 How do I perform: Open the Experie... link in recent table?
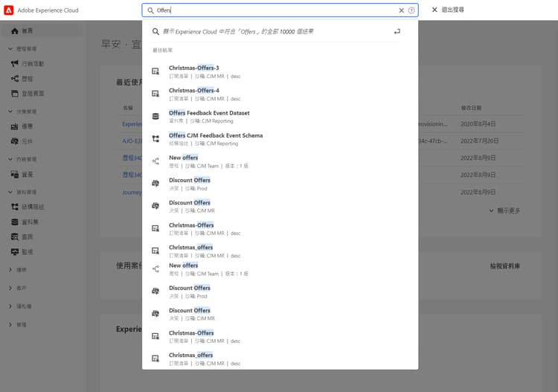coord(132,123)
